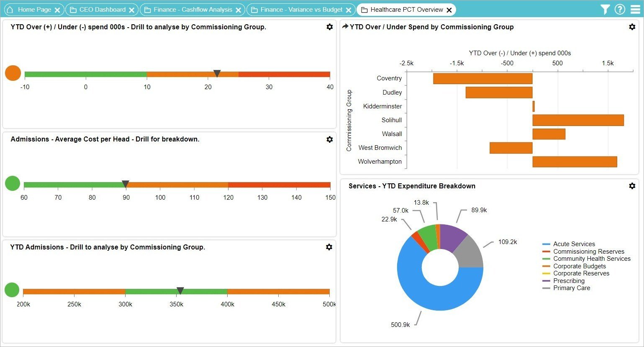Switch to the Finance - Cashflow Analysis tab
This screenshot has height=347, width=644.
click(x=192, y=9)
